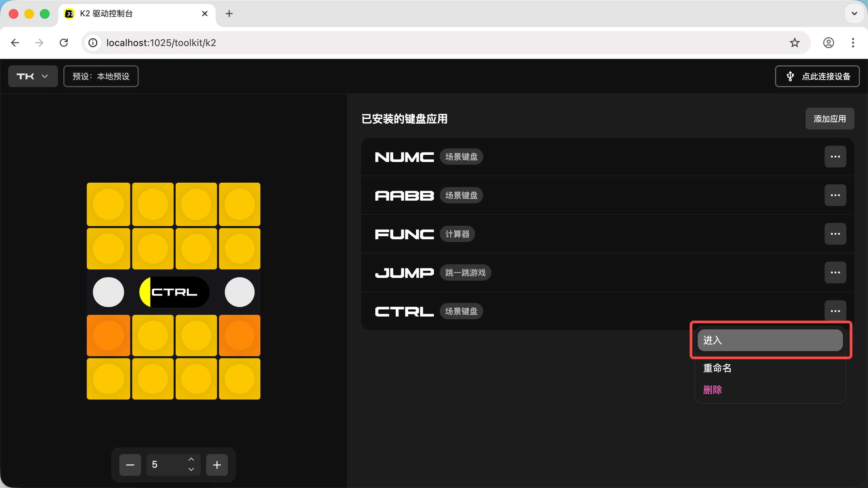Viewport: 868px width, 488px height.
Task: Click the right white knob on keypad
Action: click(x=239, y=292)
